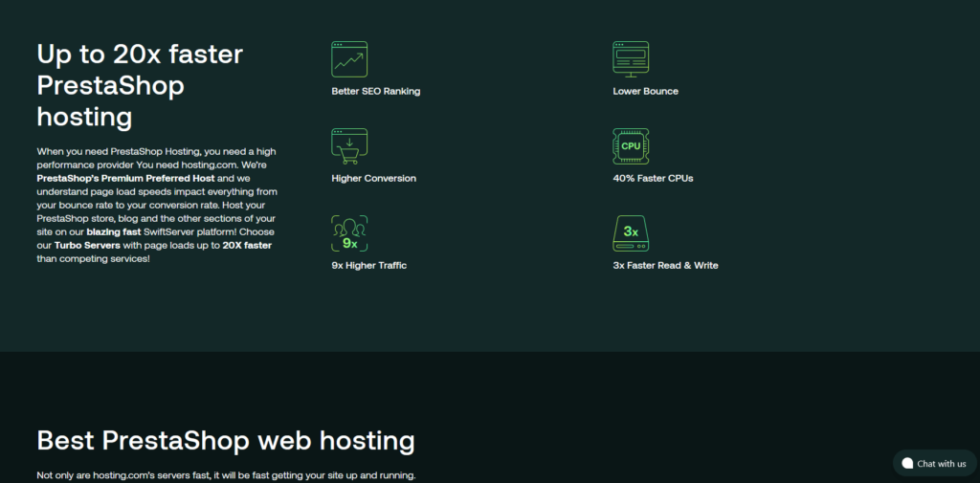
Task: Click the Better SEO Ranking chart icon
Action: (x=348, y=59)
